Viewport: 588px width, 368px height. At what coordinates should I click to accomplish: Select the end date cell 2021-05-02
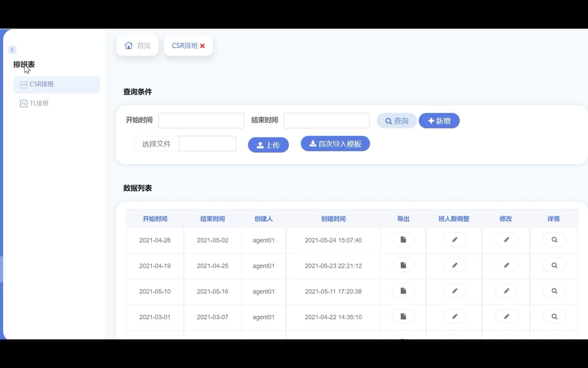213,240
